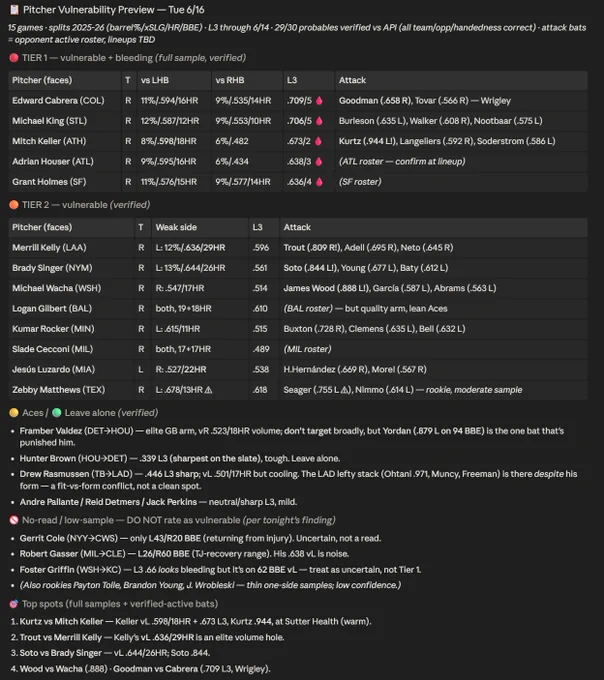Screen dimensions: 604x680
Task: Select the vs LHB column header
Action: pos(155,80)
